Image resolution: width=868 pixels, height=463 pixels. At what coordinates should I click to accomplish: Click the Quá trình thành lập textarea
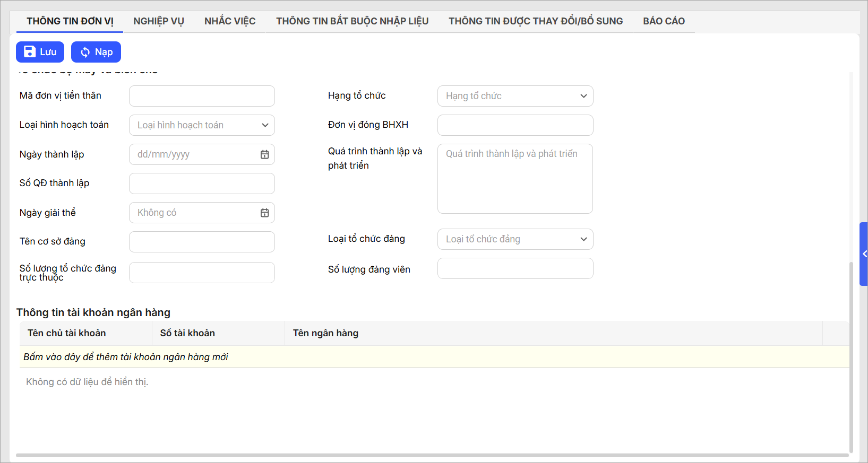(515, 179)
